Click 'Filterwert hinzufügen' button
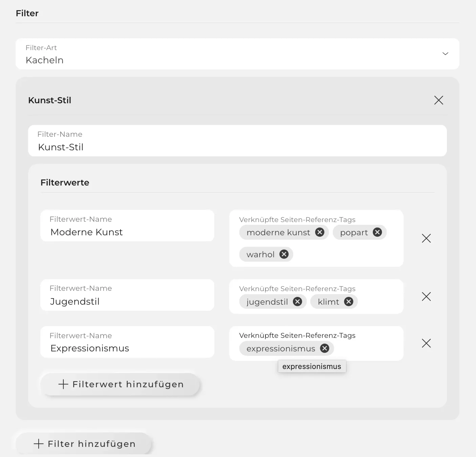Viewport: 476px width, 457px height. coord(121,384)
